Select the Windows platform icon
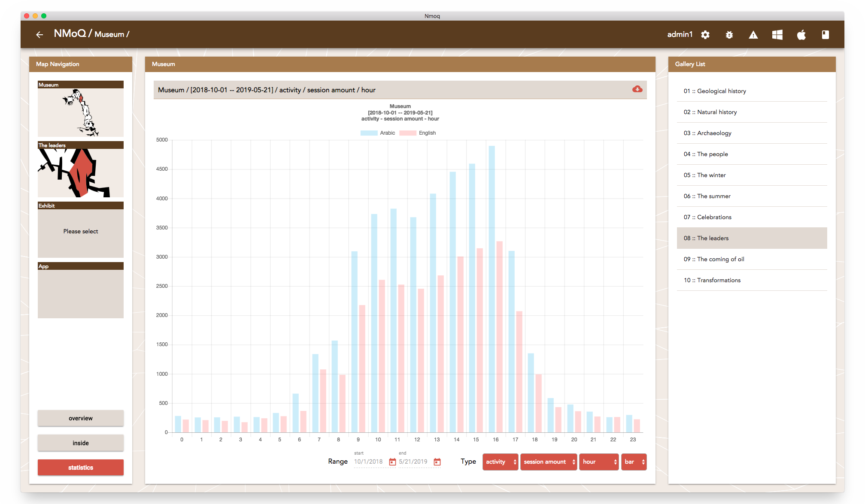This screenshot has height=504, width=865. coord(777,35)
